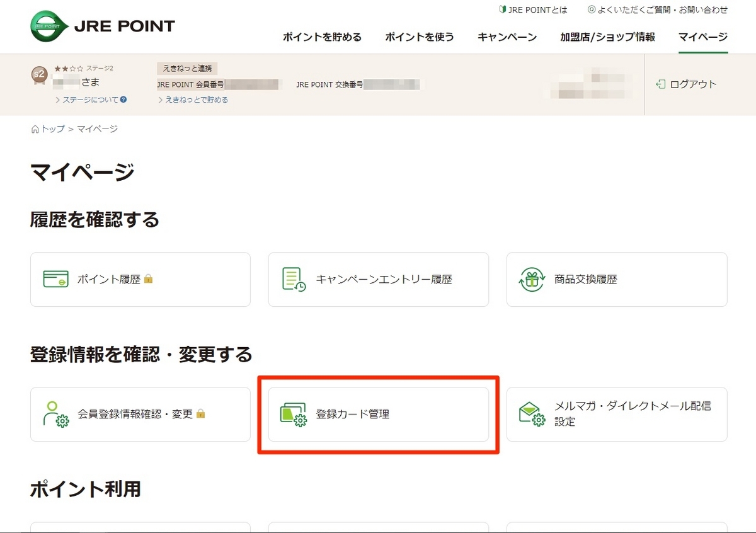Click the person gear icon for 会員登録情報

coord(56,414)
